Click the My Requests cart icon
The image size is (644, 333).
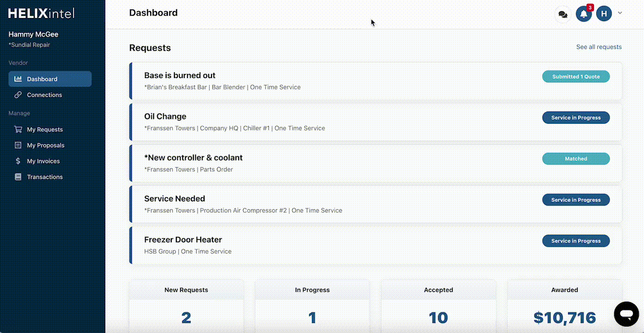point(18,129)
